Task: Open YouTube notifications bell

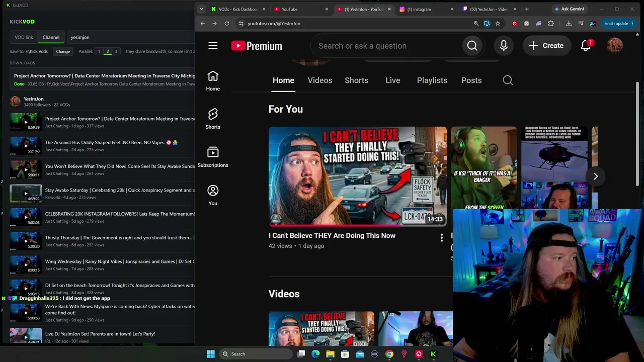Action: tap(586, 46)
